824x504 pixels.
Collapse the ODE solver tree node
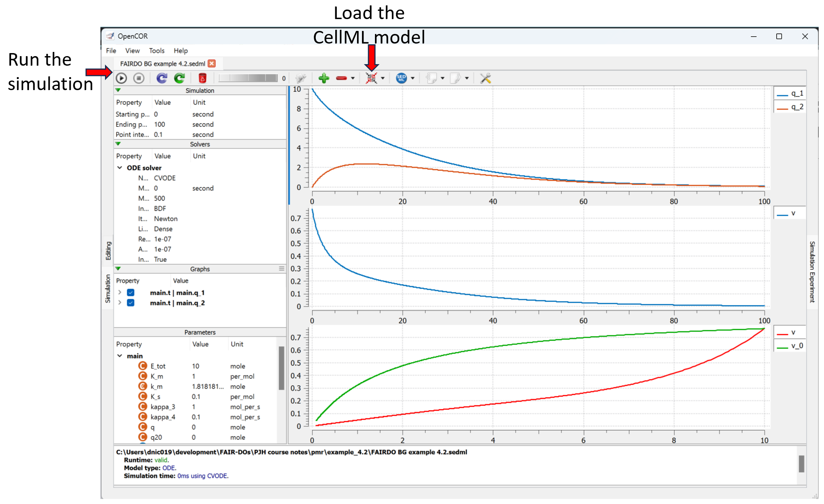[x=120, y=168]
